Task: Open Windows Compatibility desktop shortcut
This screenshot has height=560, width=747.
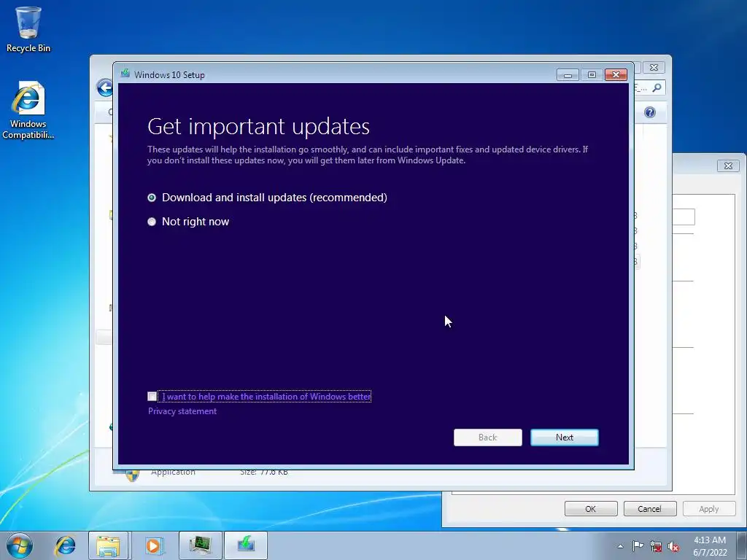Action: (x=28, y=111)
